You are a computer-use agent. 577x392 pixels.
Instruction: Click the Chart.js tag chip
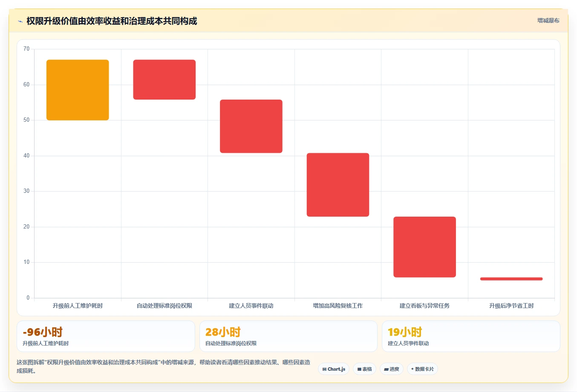[334, 369]
